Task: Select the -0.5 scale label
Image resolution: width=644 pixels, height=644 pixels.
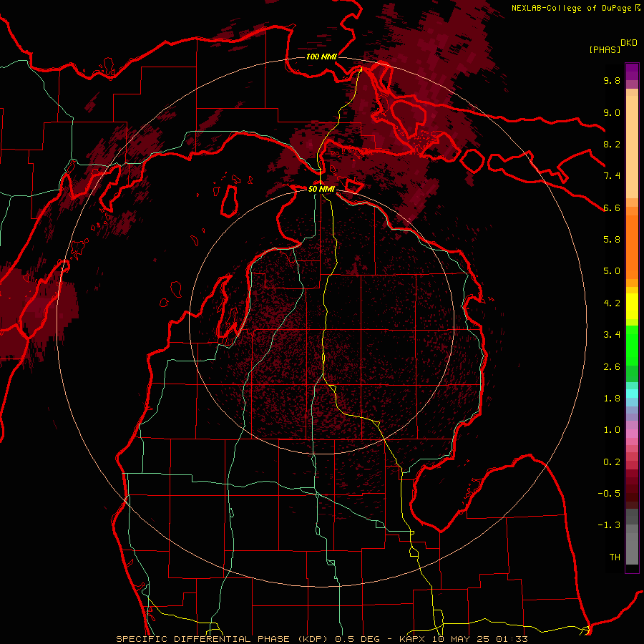Action: click(609, 494)
